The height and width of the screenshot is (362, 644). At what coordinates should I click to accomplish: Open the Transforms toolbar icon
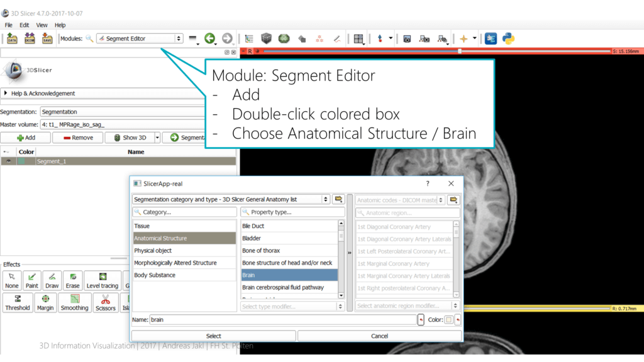pos(302,39)
